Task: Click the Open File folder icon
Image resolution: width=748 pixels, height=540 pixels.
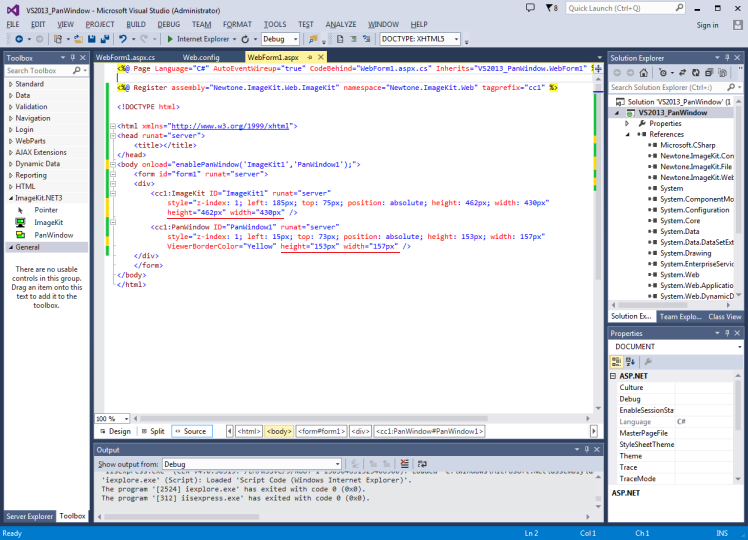Action: click(78, 39)
